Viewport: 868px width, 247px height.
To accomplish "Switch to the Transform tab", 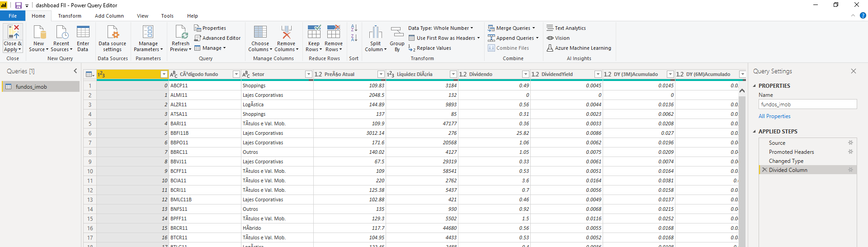I will point(70,16).
